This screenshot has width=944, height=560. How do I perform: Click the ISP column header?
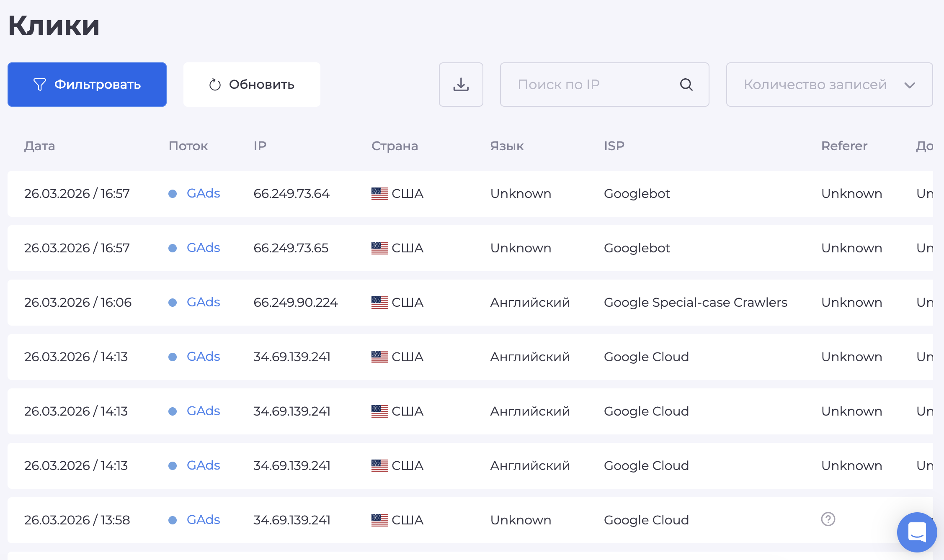[614, 146]
